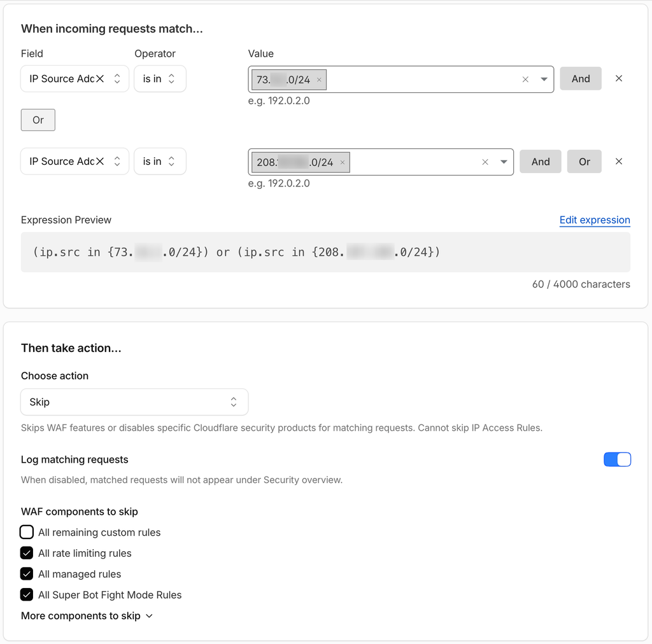Open the Choose action dropdown showing Skip
The height and width of the screenshot is (644, 652).
click(134, 402)
